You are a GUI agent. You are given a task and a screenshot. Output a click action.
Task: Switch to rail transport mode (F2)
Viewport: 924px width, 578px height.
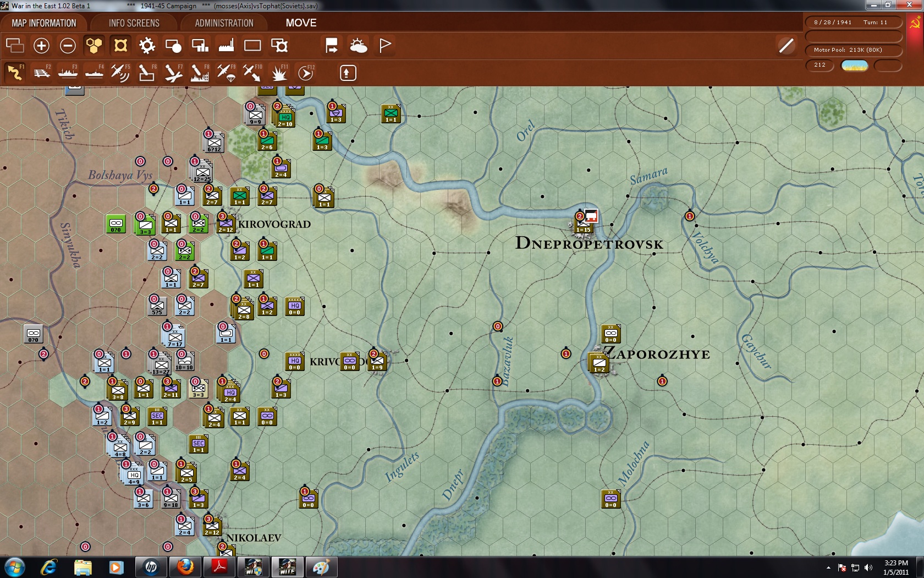point(42,72)
